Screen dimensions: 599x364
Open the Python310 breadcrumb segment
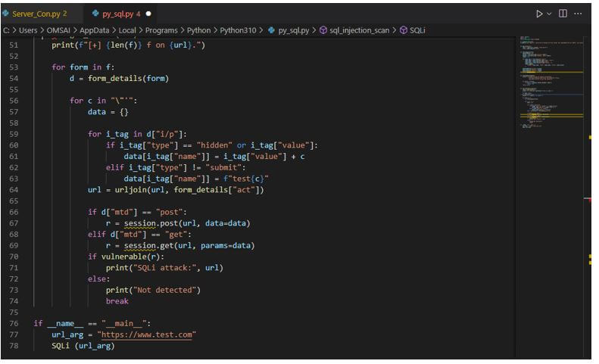coord(238,30)
